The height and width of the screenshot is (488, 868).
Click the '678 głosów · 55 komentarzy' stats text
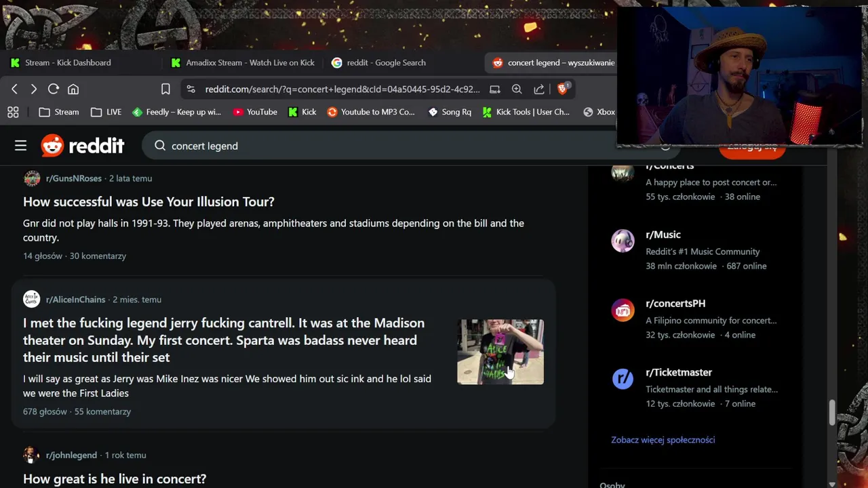pyautogui.click(x=77, y=411)
